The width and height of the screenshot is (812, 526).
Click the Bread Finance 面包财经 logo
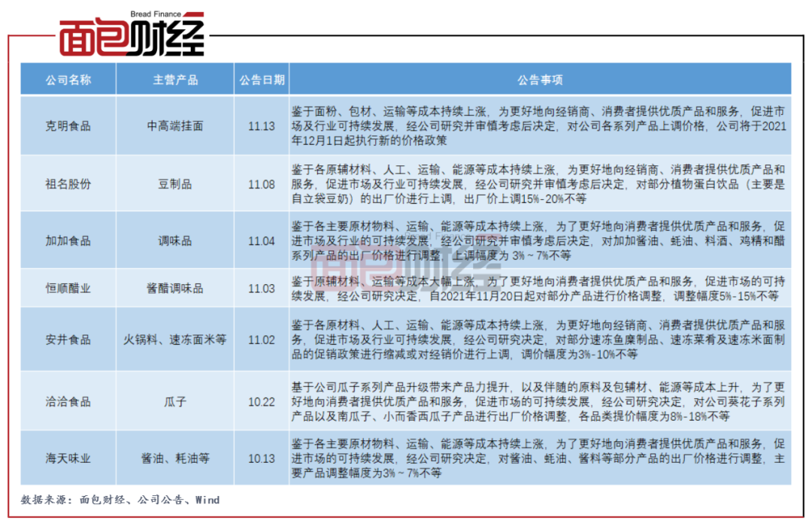(x=132, y=34)
